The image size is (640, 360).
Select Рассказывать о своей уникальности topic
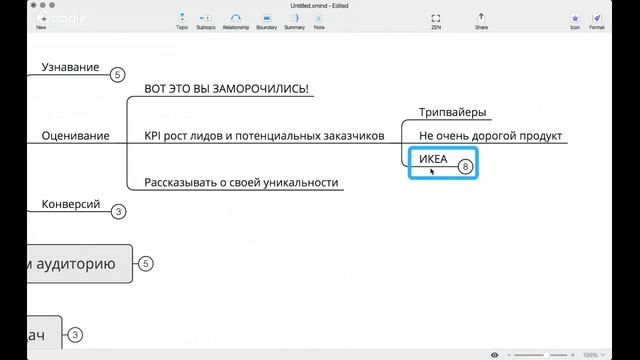pos(241,182)
